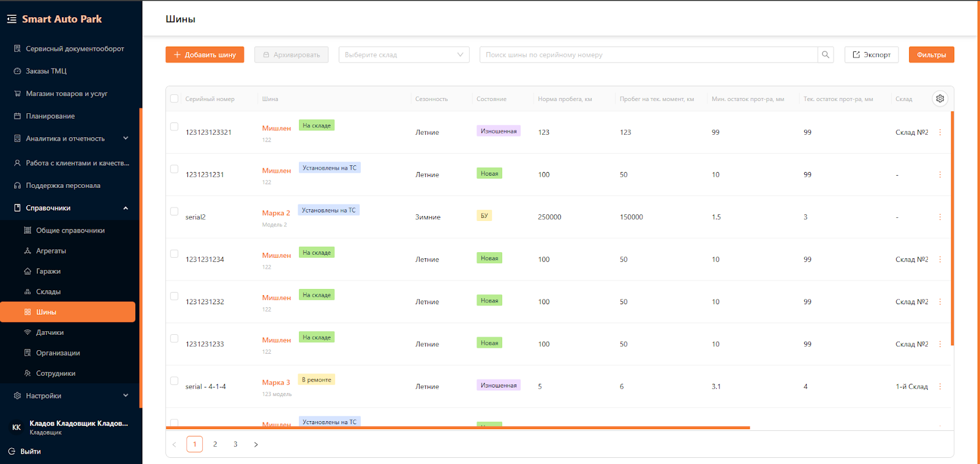Open Датчики in the sidebar
This screenshot has width=980, height=464.
click(50, 332)
